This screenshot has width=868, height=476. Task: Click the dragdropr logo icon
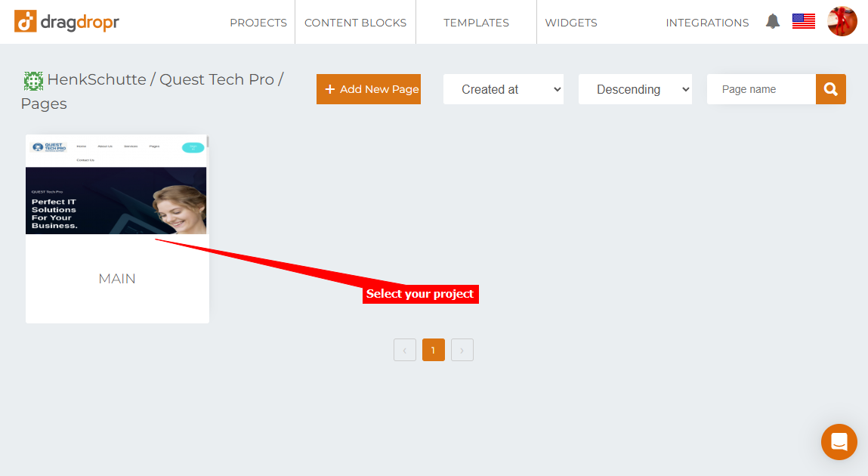[x=26, y=22]
